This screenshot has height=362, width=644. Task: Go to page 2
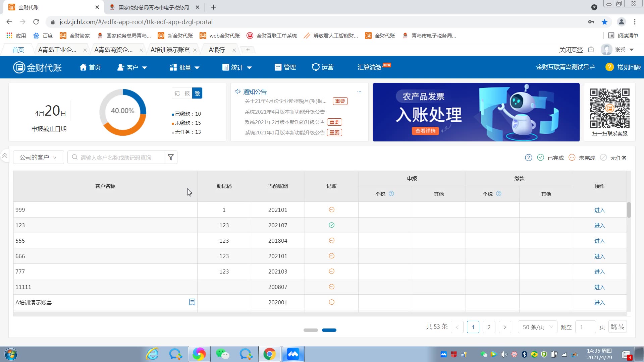pyautogui.click(x=489, y=327)
